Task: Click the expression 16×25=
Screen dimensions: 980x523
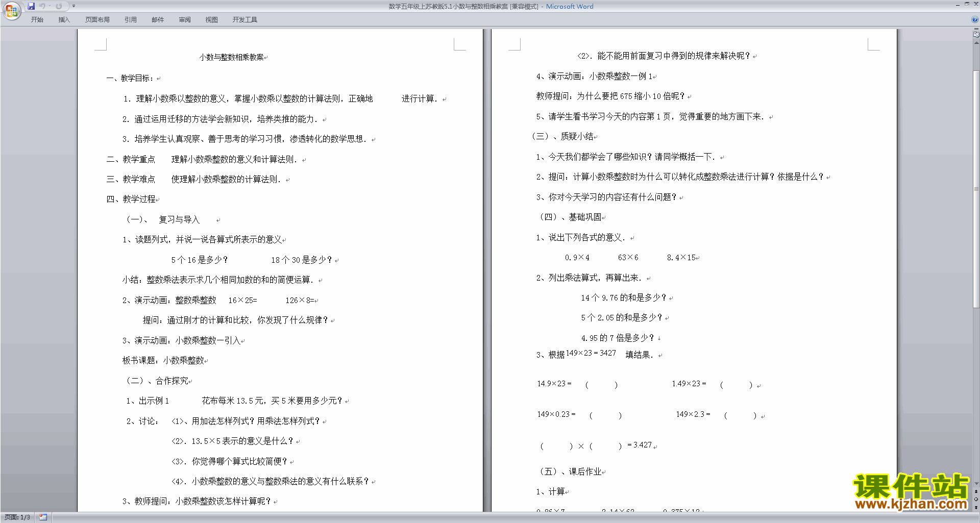Action: pyautogui.click(x=243, y=300)
